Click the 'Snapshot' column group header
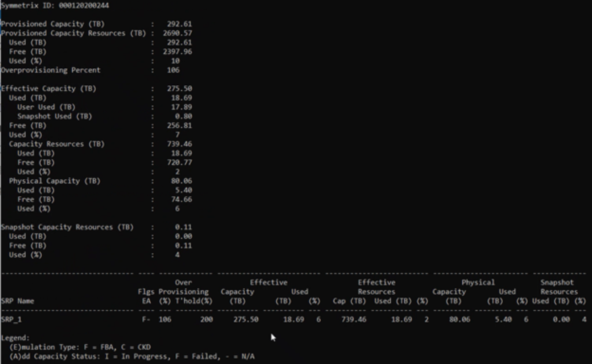Viewport: 592px width, 364px height. 557,283
